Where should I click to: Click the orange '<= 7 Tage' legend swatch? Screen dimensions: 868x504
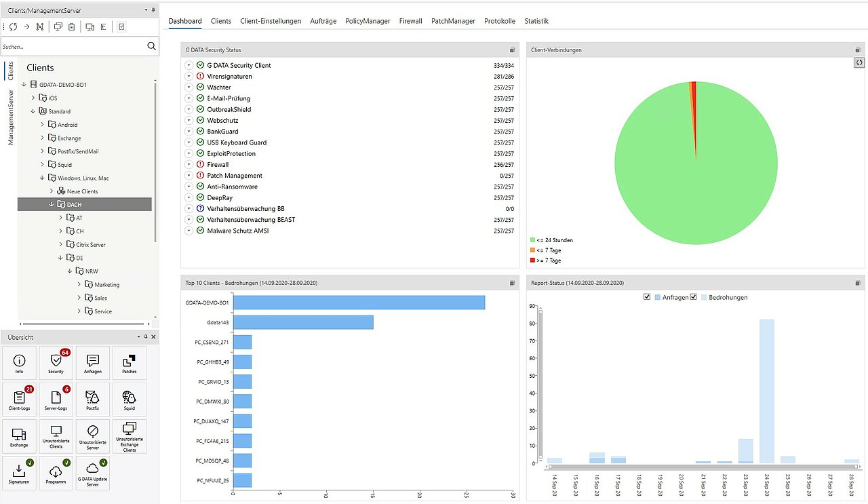pos(533,250)
